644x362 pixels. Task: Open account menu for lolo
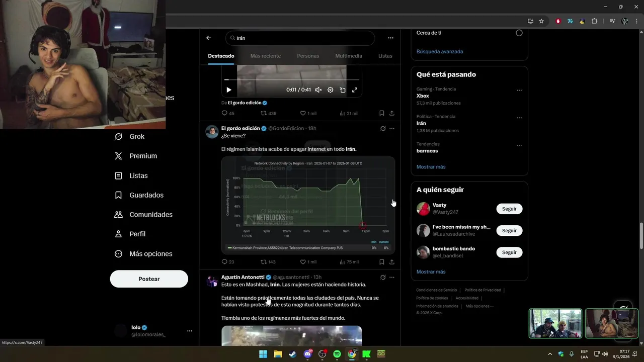coord(153,331)
